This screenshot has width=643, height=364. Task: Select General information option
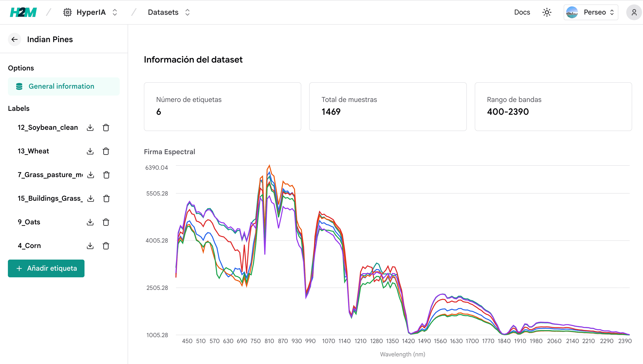(64, 86)
